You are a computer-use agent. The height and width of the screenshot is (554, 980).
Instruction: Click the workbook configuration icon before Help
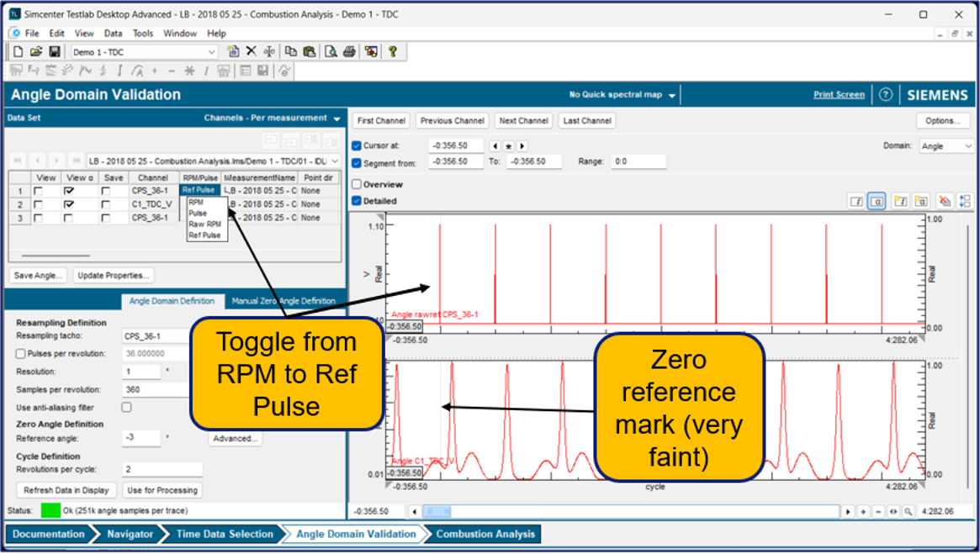click(371, 52)
